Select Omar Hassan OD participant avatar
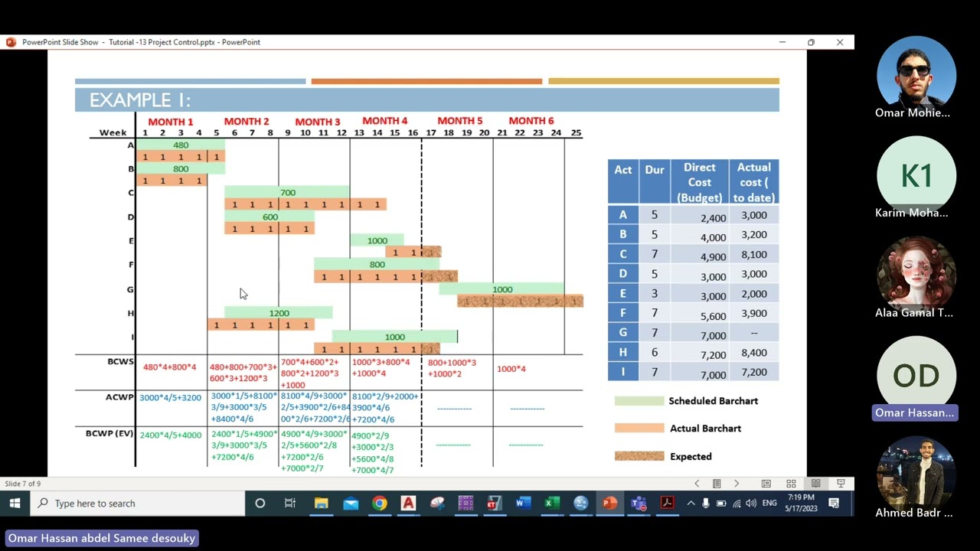 tap(916, 376)
